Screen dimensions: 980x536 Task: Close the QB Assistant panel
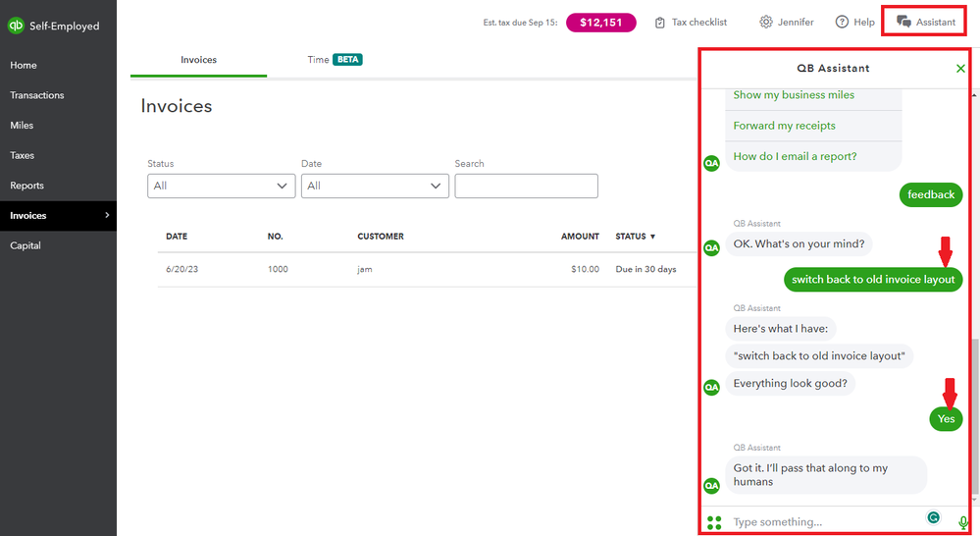coord(960,69)
